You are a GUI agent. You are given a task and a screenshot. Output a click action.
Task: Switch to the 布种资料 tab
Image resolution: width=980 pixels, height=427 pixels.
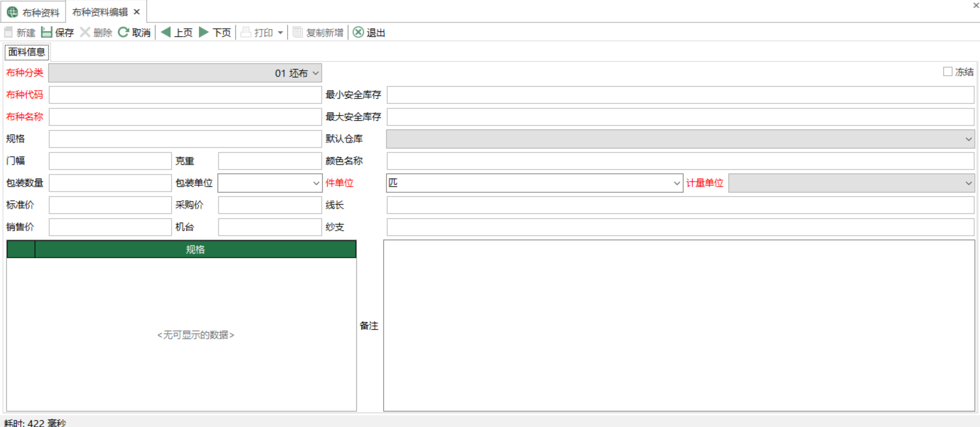(33, 12)
